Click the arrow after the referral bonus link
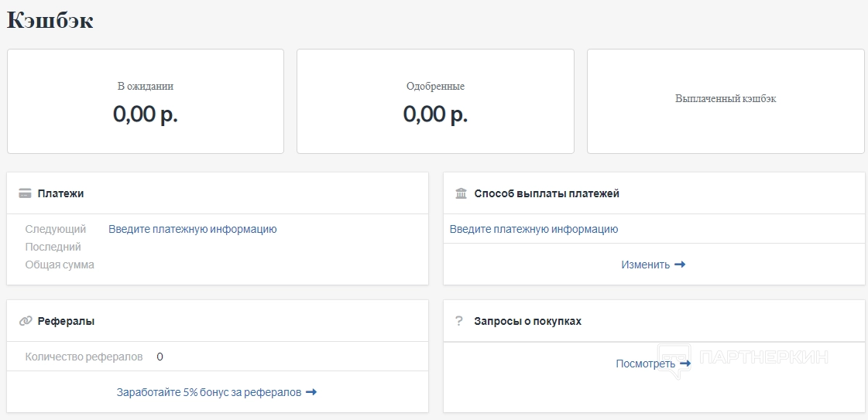Viewport: 868px width, 420px height. click(x=311, y=392)
